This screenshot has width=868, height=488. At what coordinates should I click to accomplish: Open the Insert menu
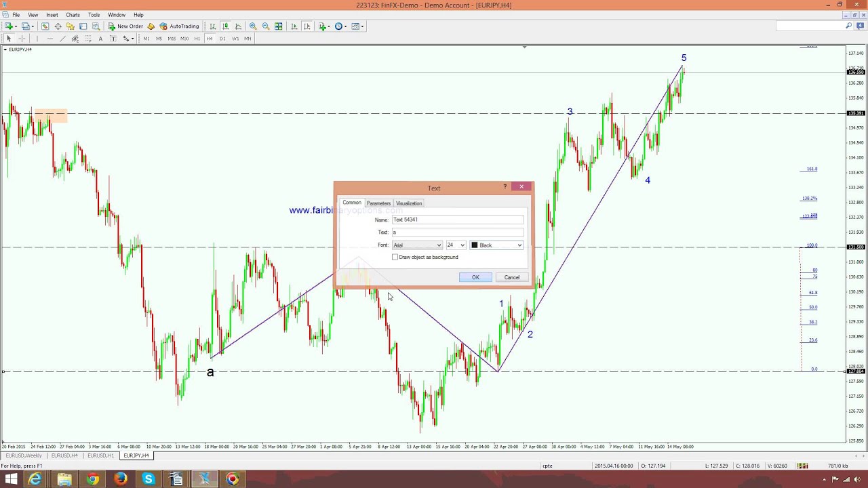52,15
